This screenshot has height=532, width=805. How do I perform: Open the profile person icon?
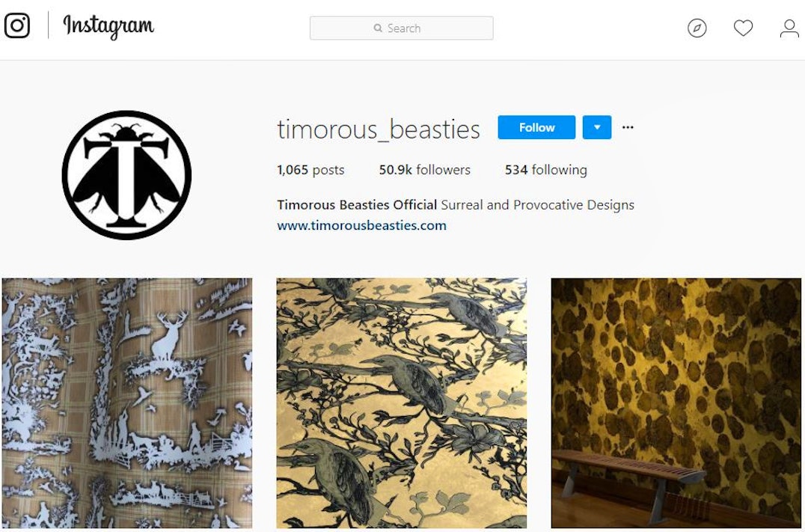pos(789,28)
